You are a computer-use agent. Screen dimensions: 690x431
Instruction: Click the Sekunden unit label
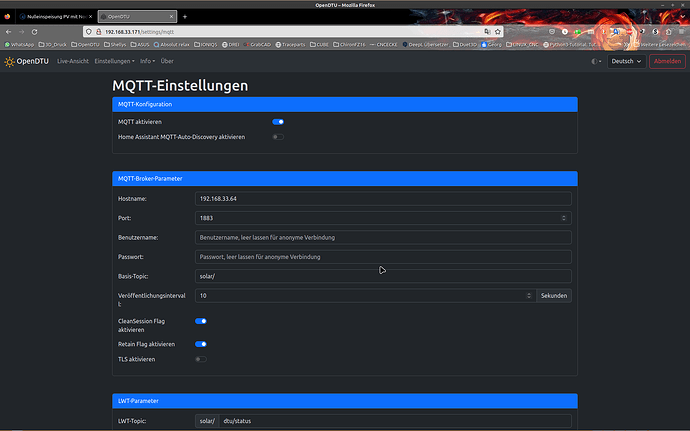point(554,295)
